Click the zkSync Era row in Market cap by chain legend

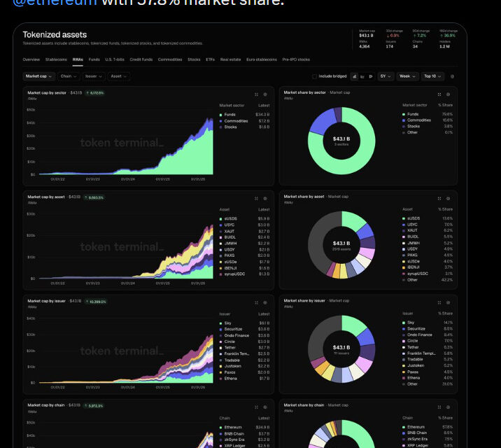coord(244,440)
